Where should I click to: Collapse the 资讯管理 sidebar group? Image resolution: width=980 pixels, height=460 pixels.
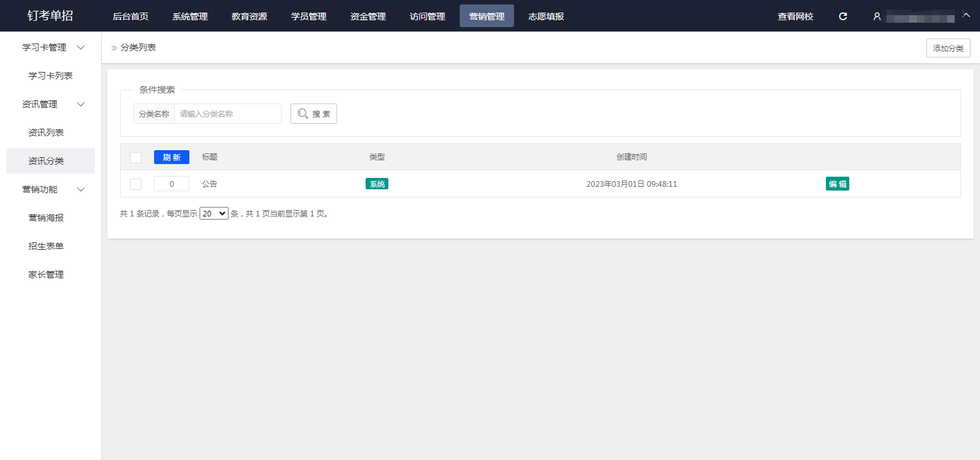(x=81, y=104)
